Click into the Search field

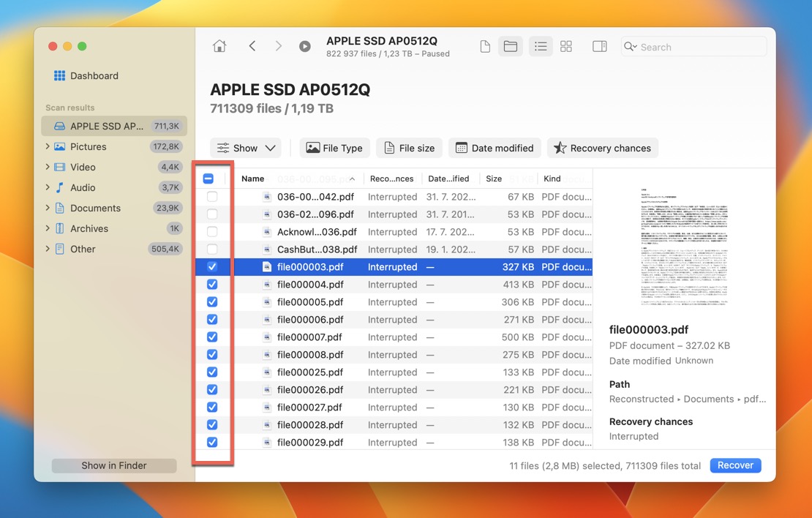click(694, 47)
